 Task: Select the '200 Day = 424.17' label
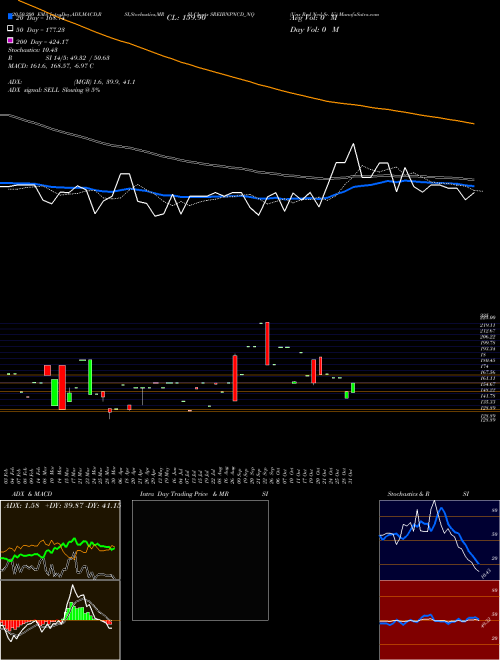pyautogui.click(x=43, y=42)
